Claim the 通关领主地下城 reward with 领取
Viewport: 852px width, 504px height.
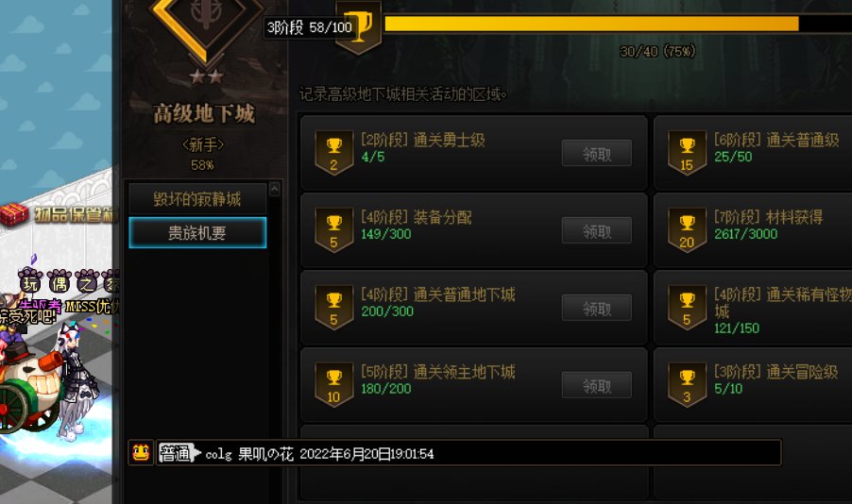pos(597,385)
